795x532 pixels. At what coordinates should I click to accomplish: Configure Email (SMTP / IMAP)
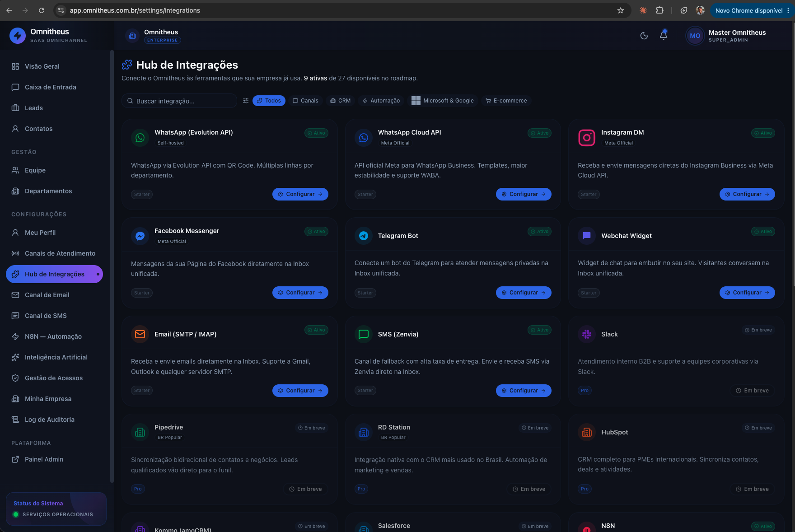click(x=300, y=391)
